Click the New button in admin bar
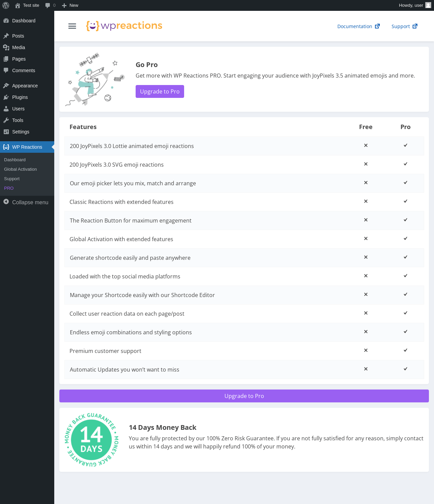Screen dimensions: 434x504 tap(70, 5)
